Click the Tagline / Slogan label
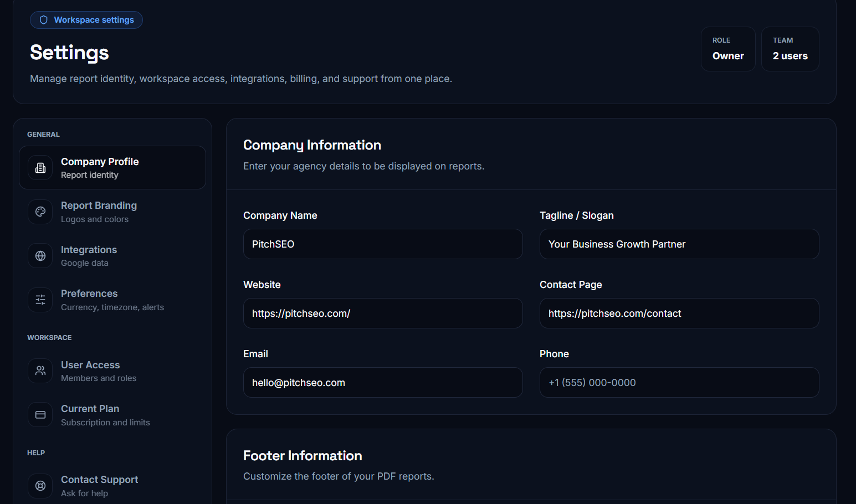Screen dimensions: 856x504 point(577,215)
